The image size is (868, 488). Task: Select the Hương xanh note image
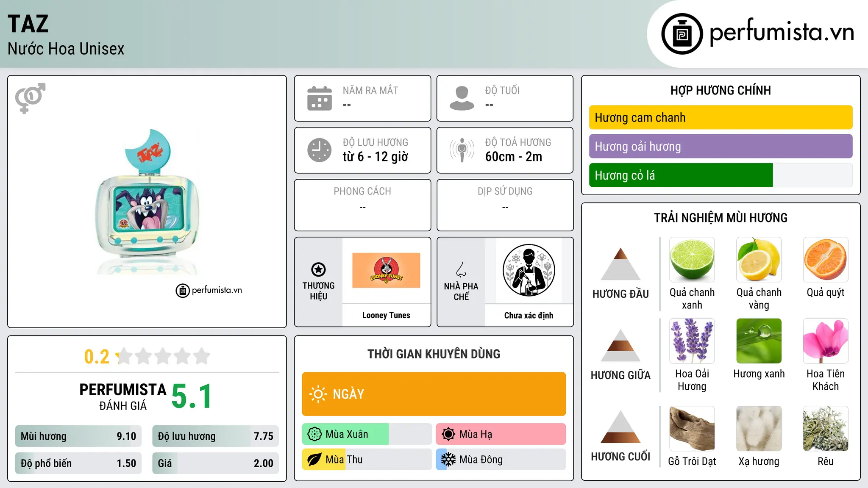tap(759, 341)
